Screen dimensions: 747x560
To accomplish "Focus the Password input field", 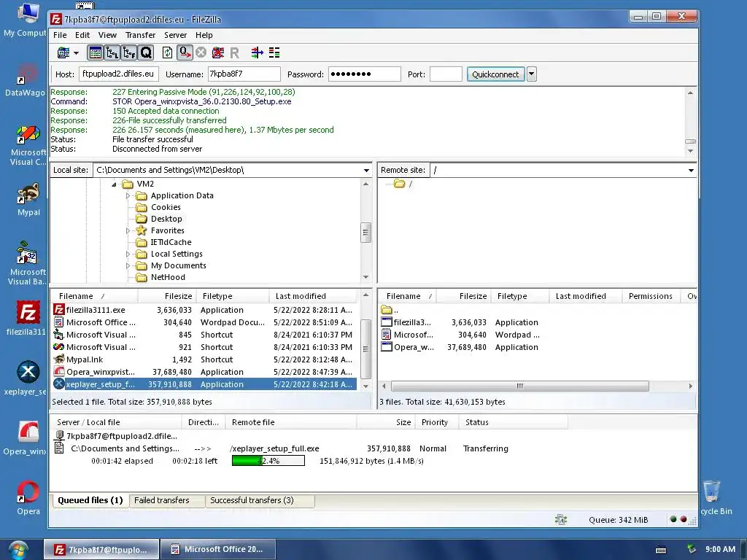I will pos(365,74).
